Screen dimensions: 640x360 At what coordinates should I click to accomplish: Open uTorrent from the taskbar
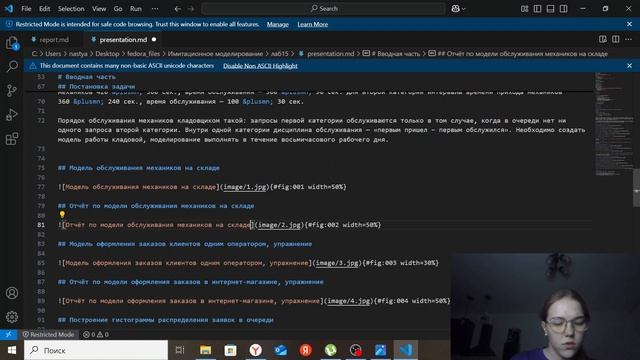(x=331, y=350)
